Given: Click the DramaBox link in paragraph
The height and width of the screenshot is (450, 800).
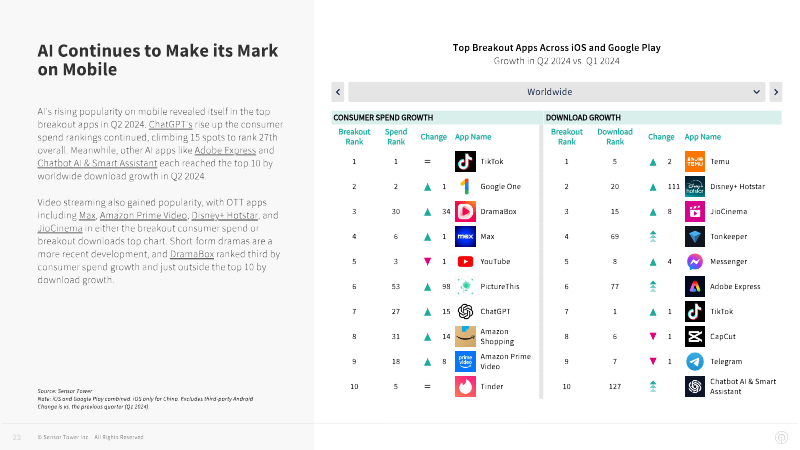Looking at the screenshot, I should tap(192, 254).
